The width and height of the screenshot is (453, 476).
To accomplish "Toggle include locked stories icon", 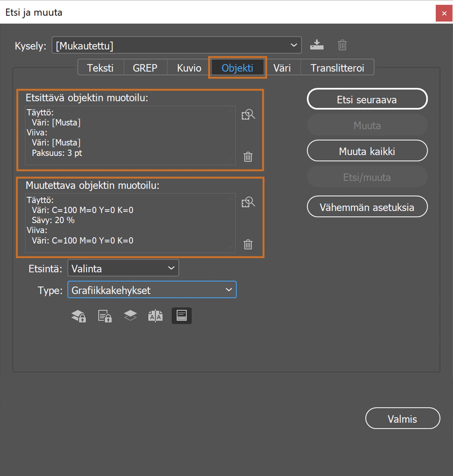I will pos(105,316).
